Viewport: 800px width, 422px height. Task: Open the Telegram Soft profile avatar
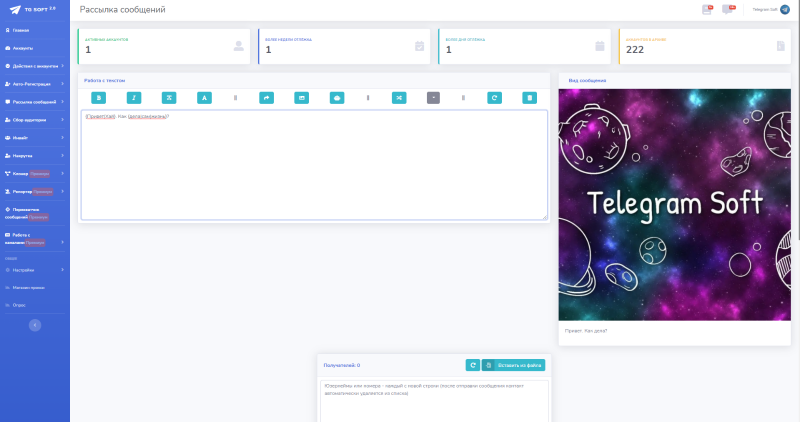coord(785,10)
